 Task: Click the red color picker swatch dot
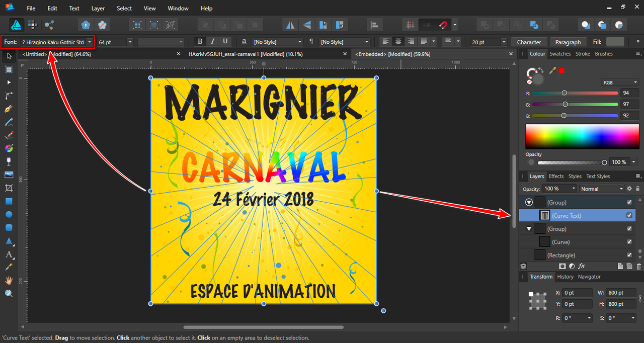[x=561, y=70]
